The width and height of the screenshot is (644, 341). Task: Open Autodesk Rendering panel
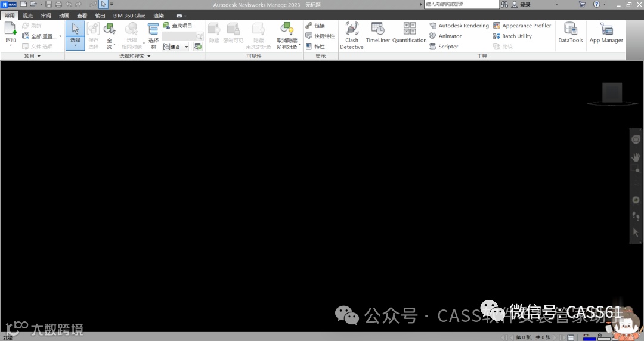459,26
